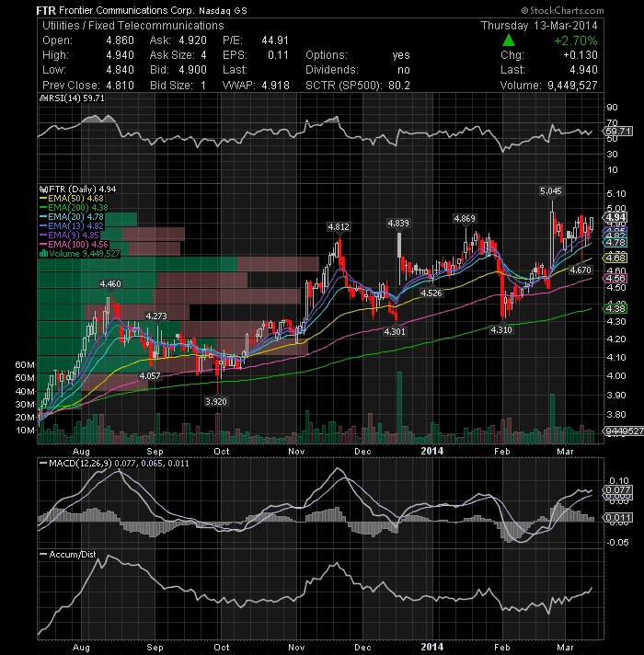Click the 60M volume axis label
This screenshot has width=644, height=655.
point(25,364)
